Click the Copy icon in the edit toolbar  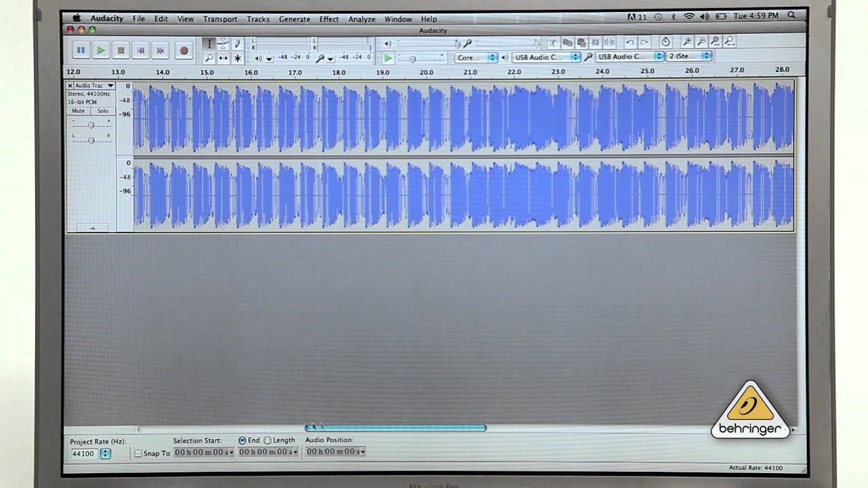click(x=567, y=42)
